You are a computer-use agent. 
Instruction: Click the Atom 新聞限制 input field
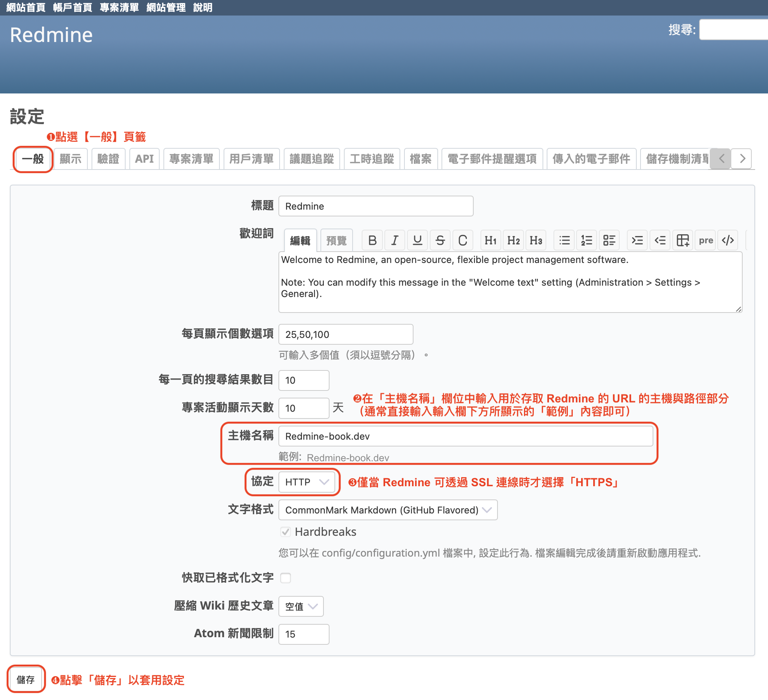coord(304,635)
